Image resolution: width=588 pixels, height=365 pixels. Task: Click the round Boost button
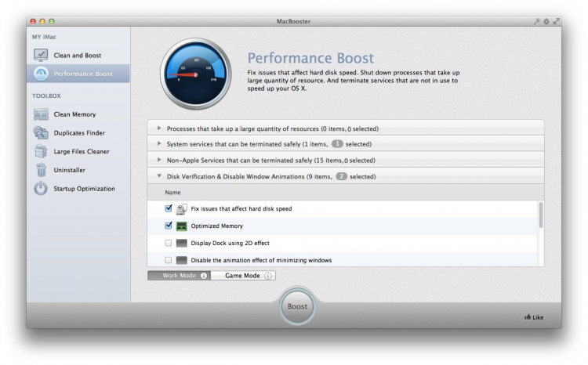pyautogui.click(x=297, y=306)
